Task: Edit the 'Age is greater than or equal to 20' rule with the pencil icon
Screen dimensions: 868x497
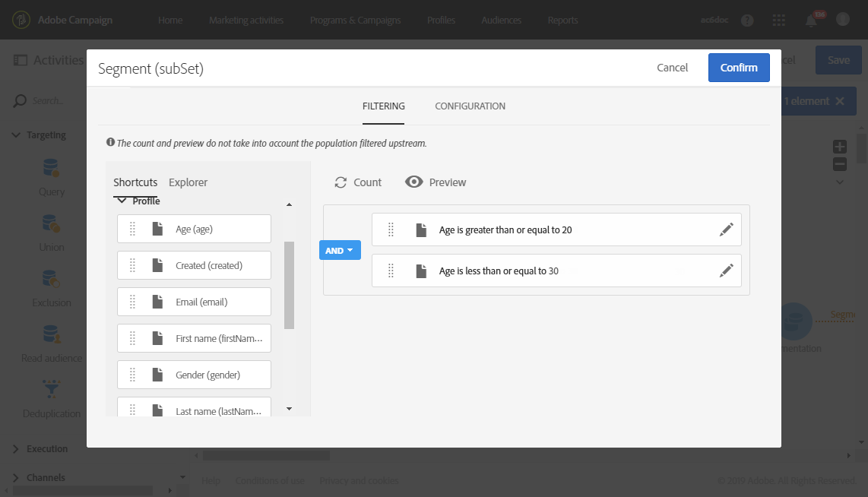Action: [727, 230]
